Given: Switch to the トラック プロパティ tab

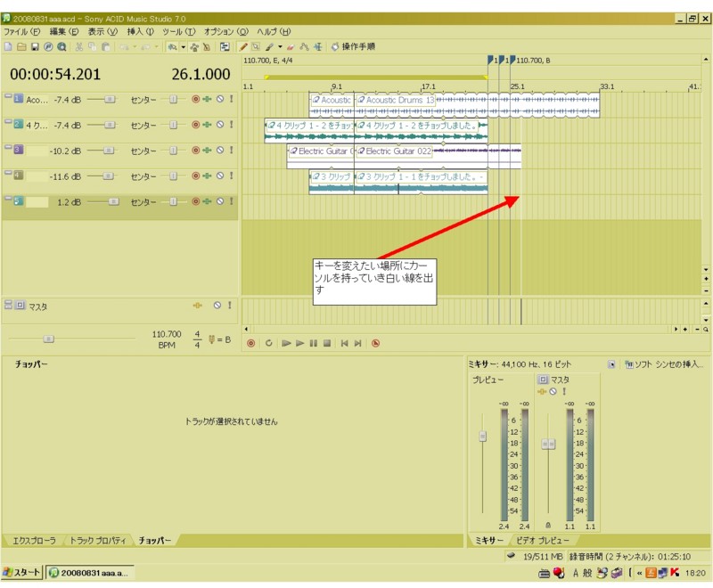Looking at the screenshot, I should 97,541.
